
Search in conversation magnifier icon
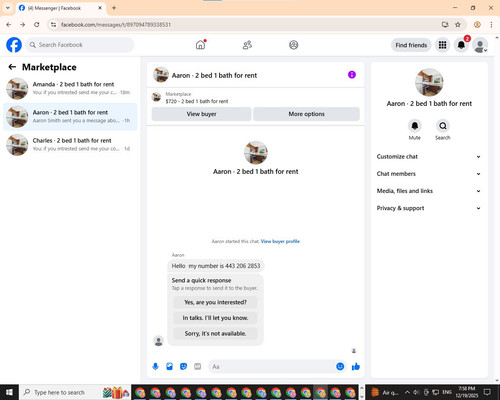coord(443,126)
